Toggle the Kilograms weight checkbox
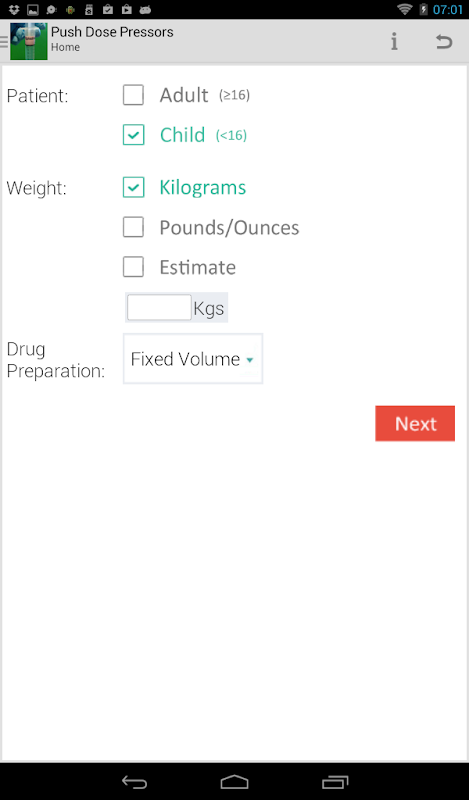 pos(133,187)
